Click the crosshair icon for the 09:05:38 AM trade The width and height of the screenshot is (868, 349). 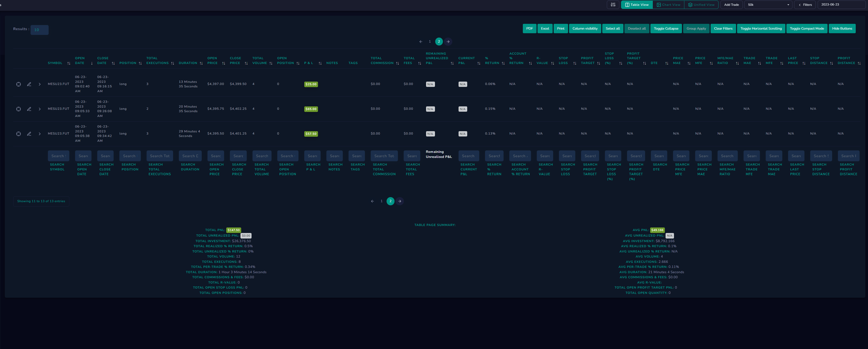(x=19, y=134)
